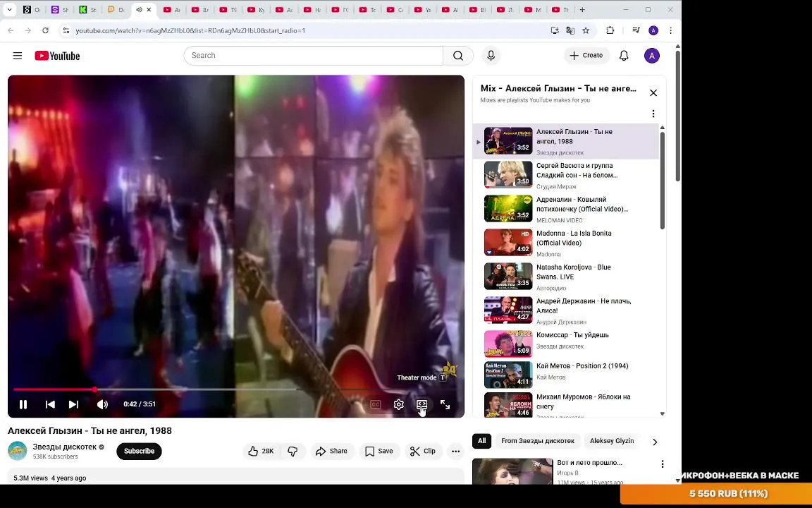Screen dimensions: 812x508
Task: Skip to the next video
Action: [73, 404]
